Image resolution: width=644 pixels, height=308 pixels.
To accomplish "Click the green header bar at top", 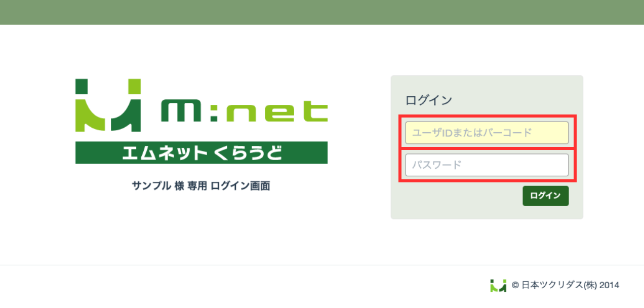I will click(322, 12).
